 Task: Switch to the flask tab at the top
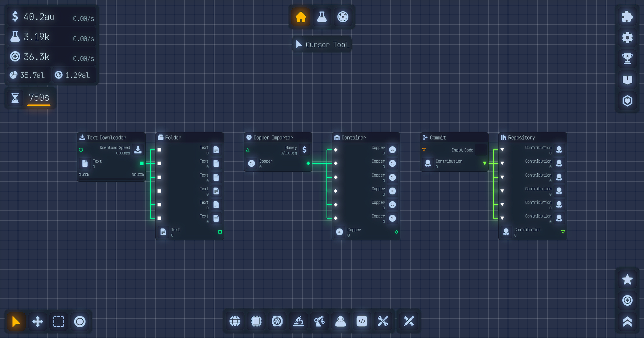[x=321, y=17]
